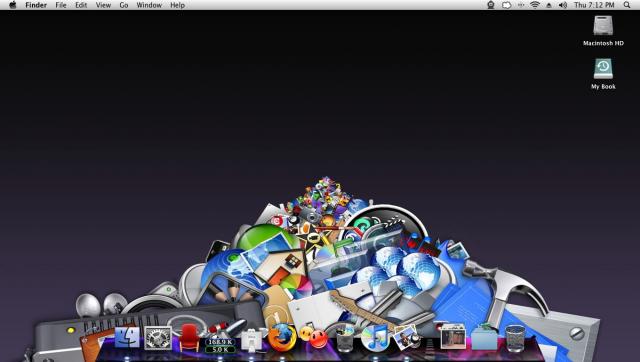Viewport: 640px width, 362px height.
Task: Open the white iMac icon in dock
Action: (x=251, y=340)
